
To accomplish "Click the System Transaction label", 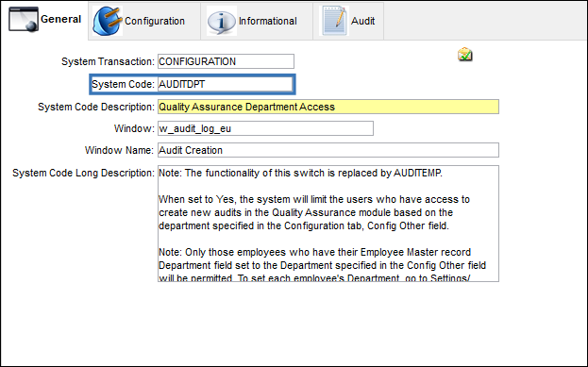I will pyautogui.click(x=108, y=61).
